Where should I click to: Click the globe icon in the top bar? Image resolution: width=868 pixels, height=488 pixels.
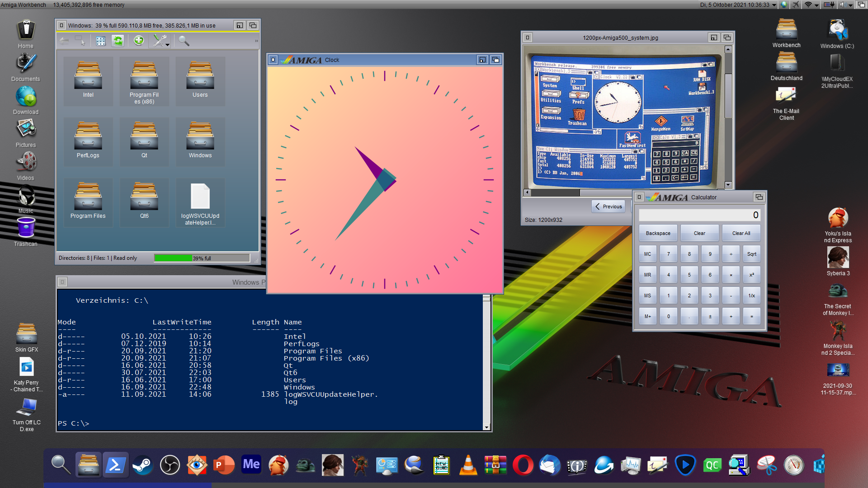pos(784,5)
